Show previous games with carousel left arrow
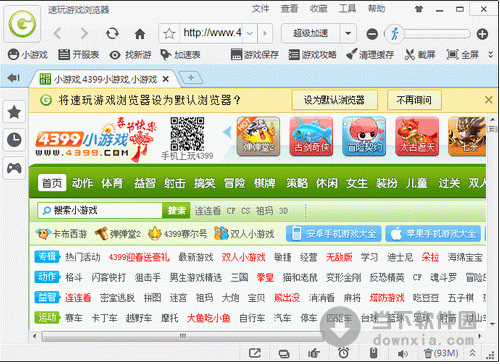Viewport: 500px width, 364px height. (228, 133)
